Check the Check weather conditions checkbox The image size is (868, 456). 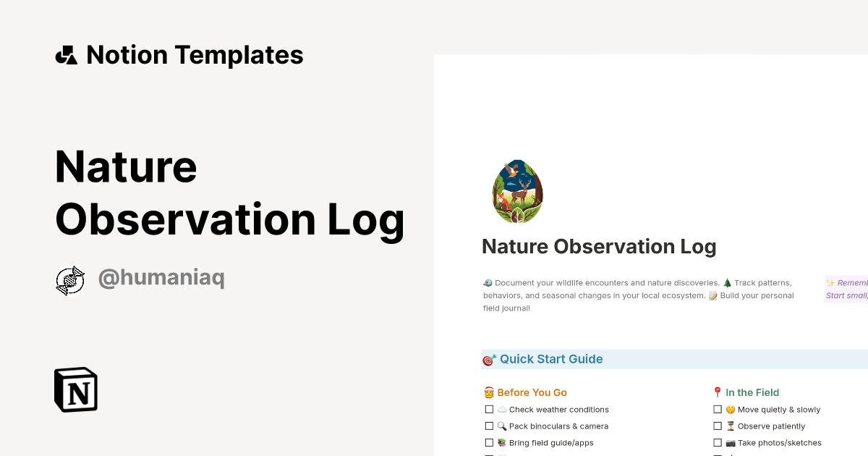click(x=490, y=409)
